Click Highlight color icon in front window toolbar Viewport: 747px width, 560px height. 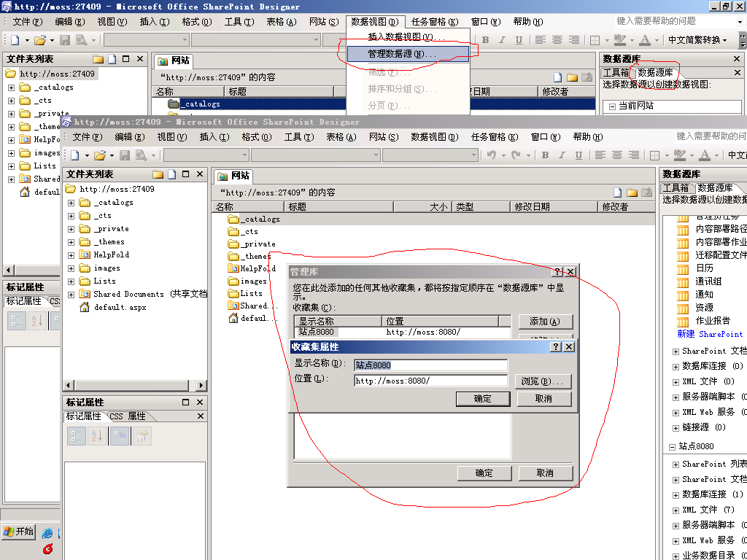(680, 155)
